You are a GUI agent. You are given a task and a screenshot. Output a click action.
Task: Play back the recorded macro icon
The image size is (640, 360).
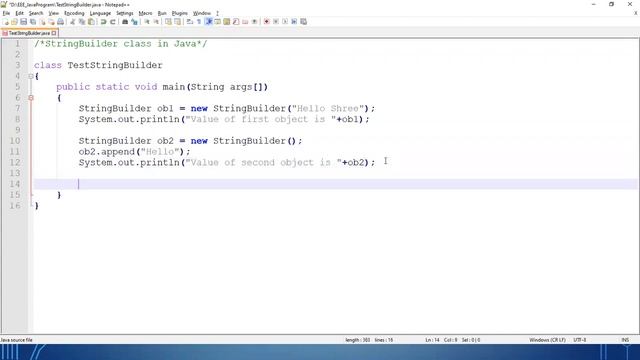(x=285, y=22)
